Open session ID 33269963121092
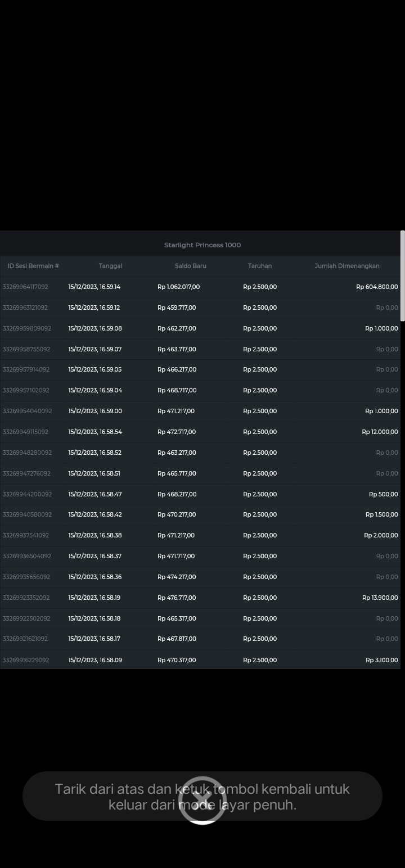This screenshot has height=868, width=405. (x=25, y=308)
